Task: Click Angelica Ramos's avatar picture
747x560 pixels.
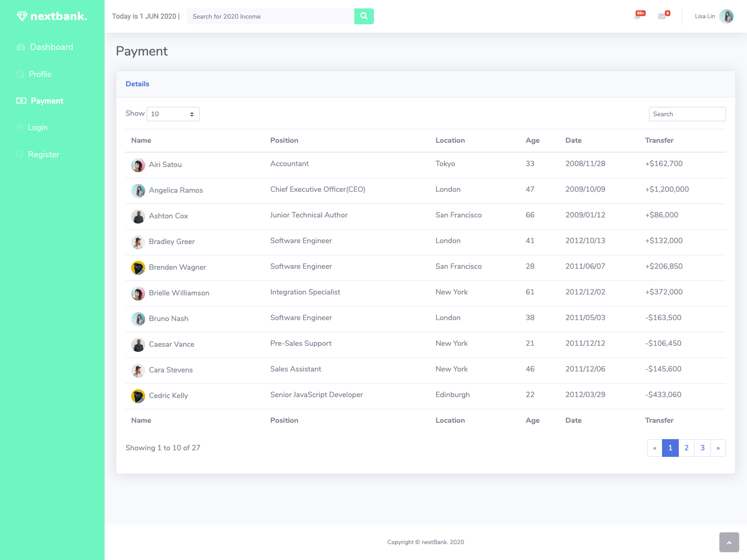Action: pyautogui.click(x=138, y=191)
